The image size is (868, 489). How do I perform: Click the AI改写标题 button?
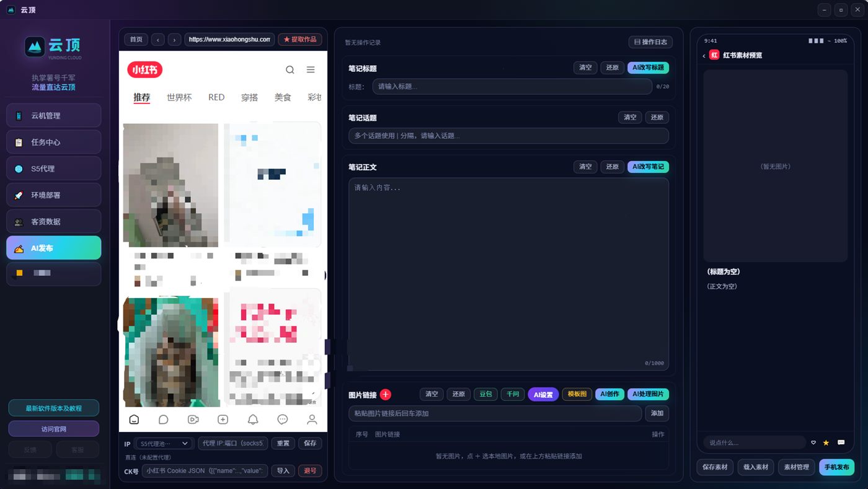(649, 68)
